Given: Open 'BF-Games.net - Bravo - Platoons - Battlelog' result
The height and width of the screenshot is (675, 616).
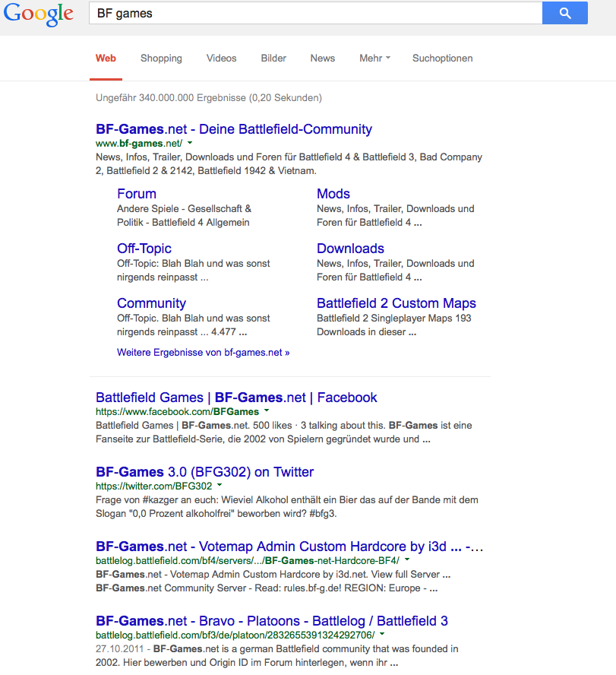Looking at the screenshot, I should point(272,621).
